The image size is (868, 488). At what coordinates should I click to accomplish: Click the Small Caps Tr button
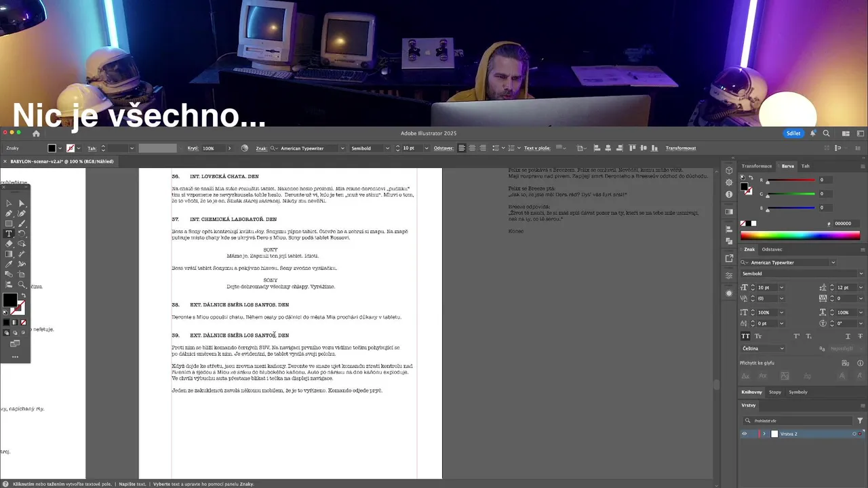[758, 336]
